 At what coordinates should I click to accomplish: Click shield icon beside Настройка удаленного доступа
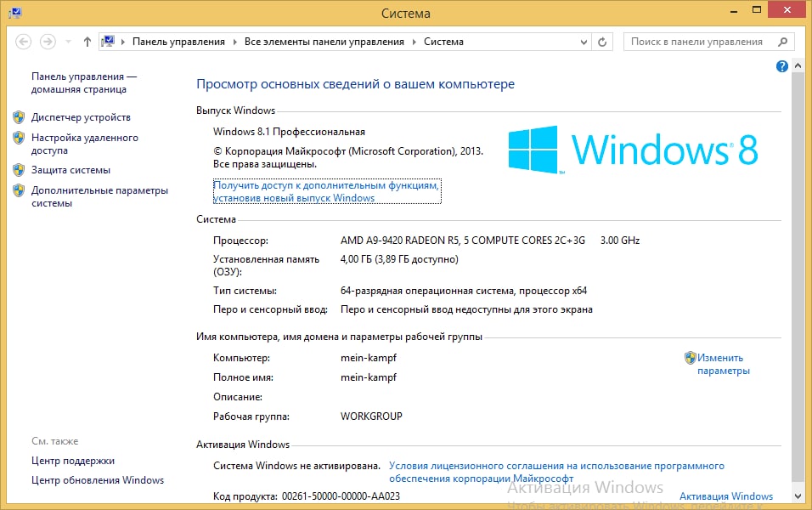click(19, 138)
